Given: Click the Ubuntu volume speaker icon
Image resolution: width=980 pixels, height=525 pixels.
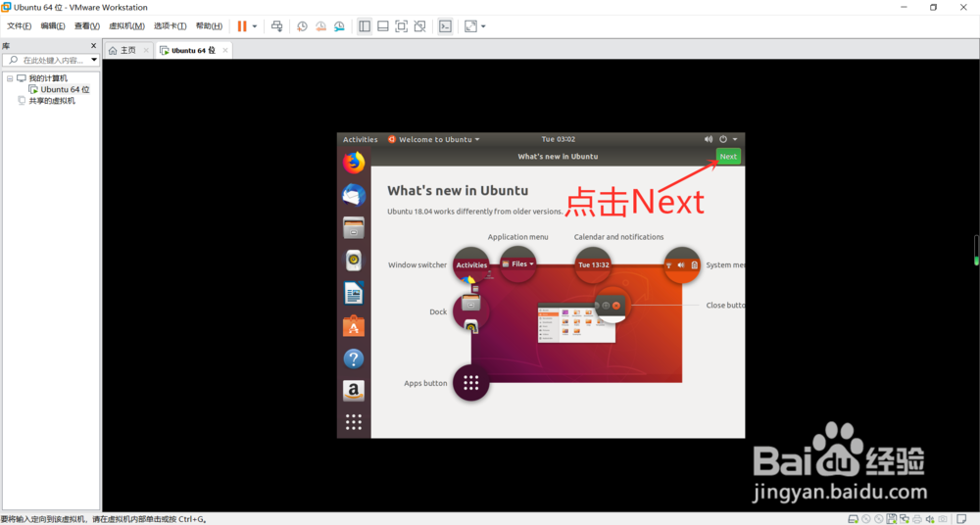Looking at the screenshot, I should [709, 139].
